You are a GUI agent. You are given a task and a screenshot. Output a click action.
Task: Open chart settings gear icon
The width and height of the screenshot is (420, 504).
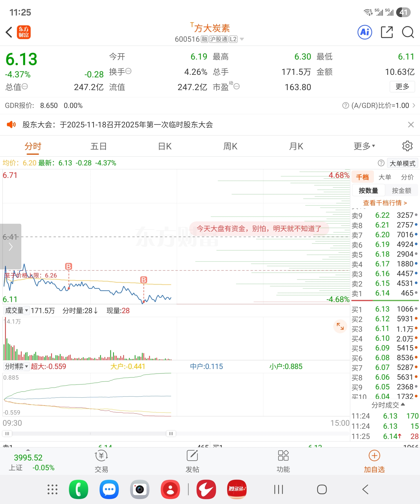click(407, 146)
